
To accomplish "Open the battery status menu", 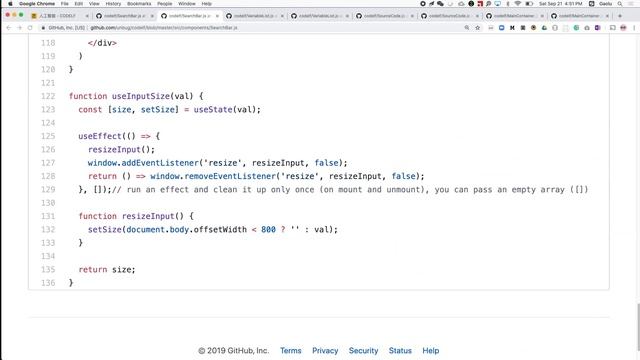I will (x=529, y=4).
